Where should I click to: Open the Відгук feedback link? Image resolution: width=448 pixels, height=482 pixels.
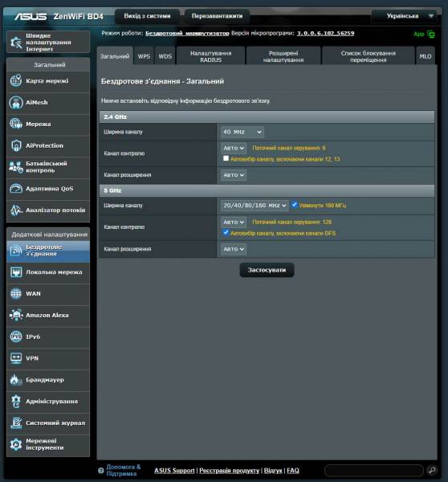coord(273,470)
